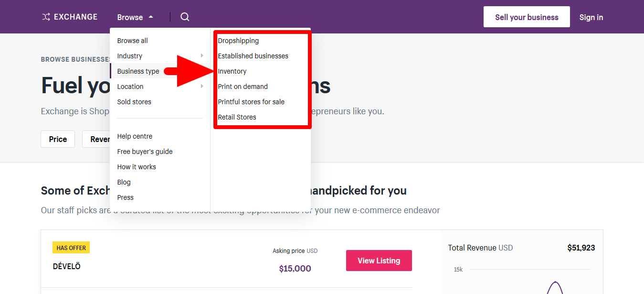Click the Exchange logo icon
The height and width of the screenshot is (294, 644).
(46, 17)
